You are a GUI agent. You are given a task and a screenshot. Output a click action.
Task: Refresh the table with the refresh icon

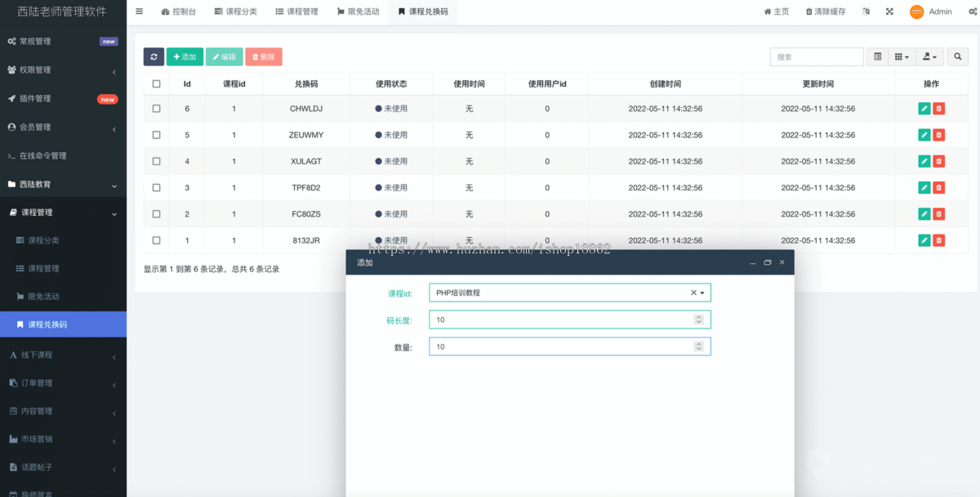(154, 56)
